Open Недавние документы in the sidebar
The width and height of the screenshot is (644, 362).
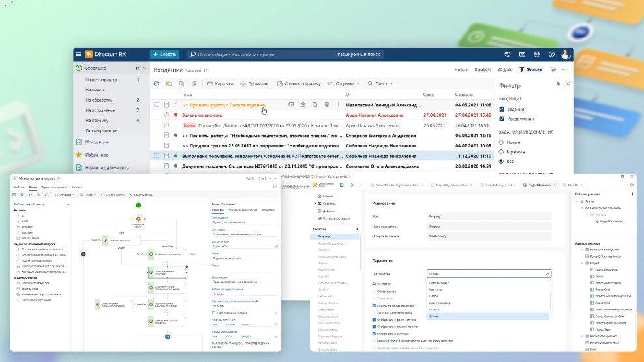107,168
